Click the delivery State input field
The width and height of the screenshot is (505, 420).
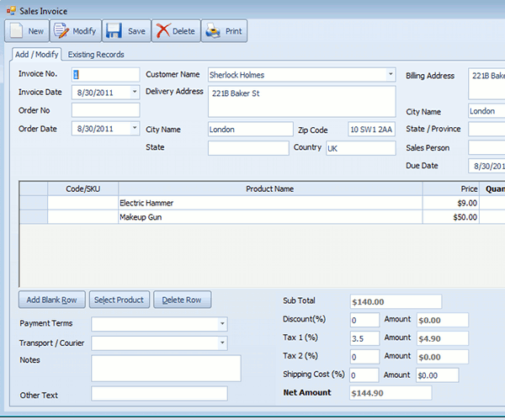248,148
